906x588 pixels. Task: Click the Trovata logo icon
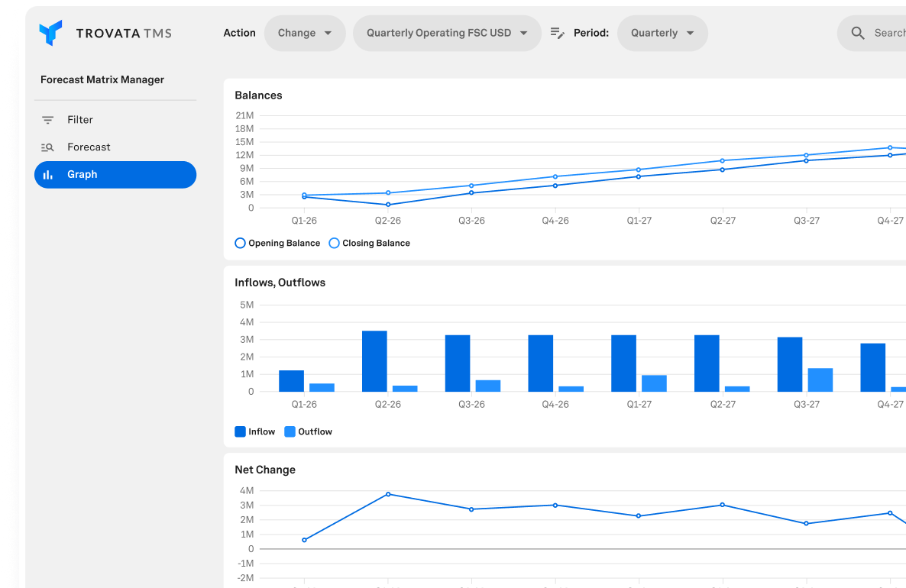click(x=51, y=34)
